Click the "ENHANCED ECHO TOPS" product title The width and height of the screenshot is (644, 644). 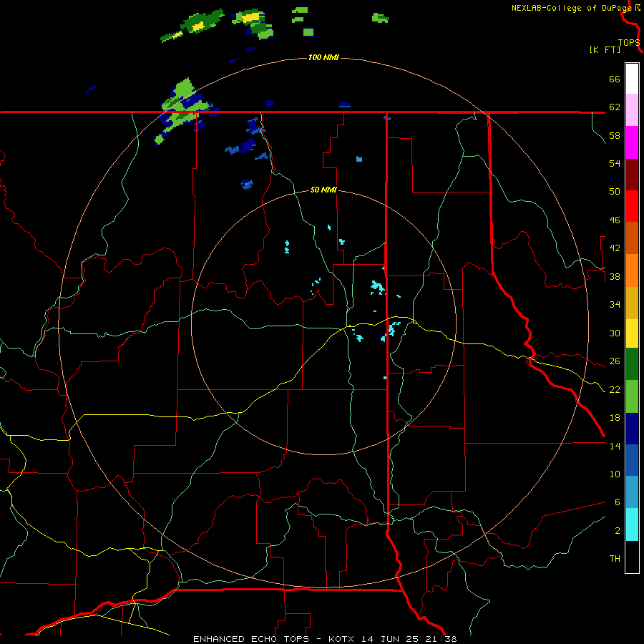251,639
